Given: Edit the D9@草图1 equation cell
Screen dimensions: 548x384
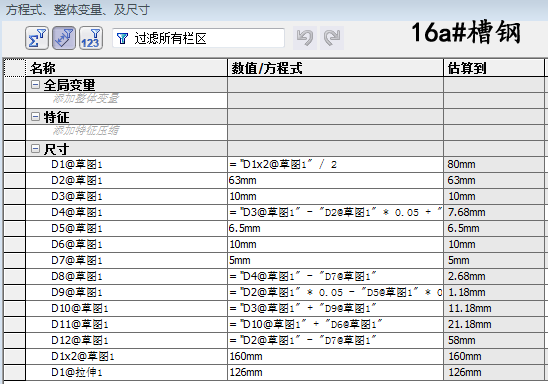Looking at the screenshot, I should (336, 292).
